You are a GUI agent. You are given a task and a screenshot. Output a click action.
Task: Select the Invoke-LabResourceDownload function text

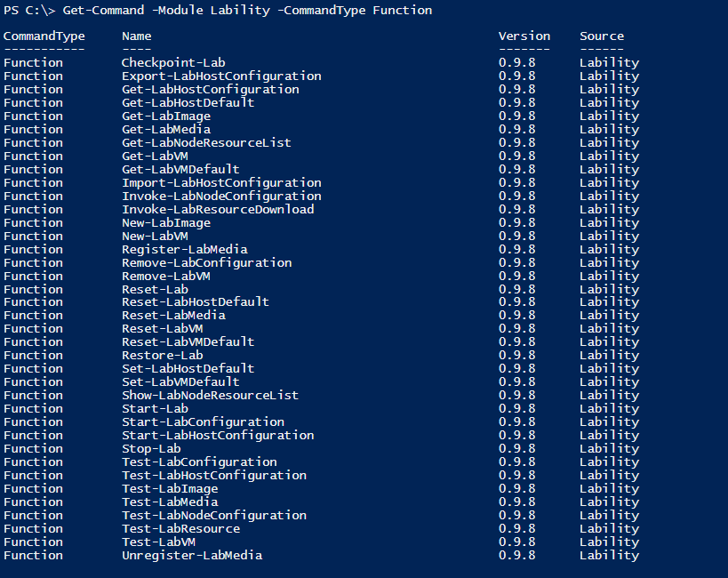(x=218, y=210)
